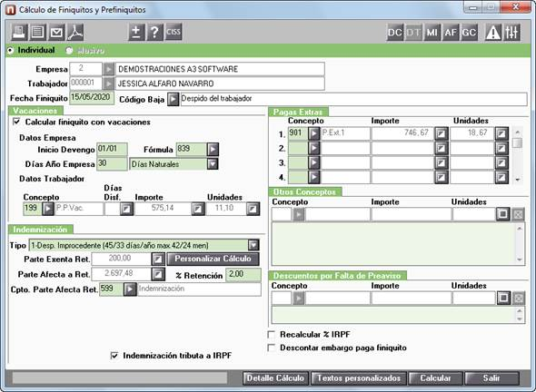536x392 pixels.
Task: Click the Salir button
Action: pos(491,378)
